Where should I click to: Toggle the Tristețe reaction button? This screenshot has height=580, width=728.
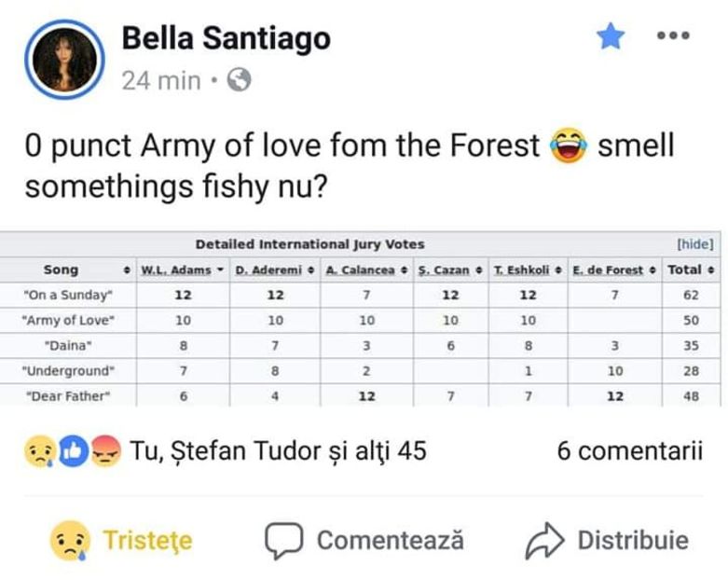pos(121,541)
